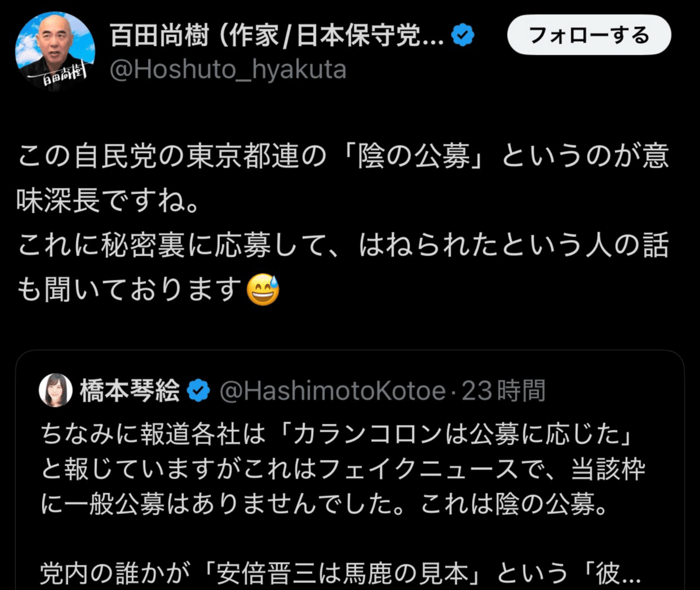
Task: Click the フォローする follow button
Action: [589, 35]
